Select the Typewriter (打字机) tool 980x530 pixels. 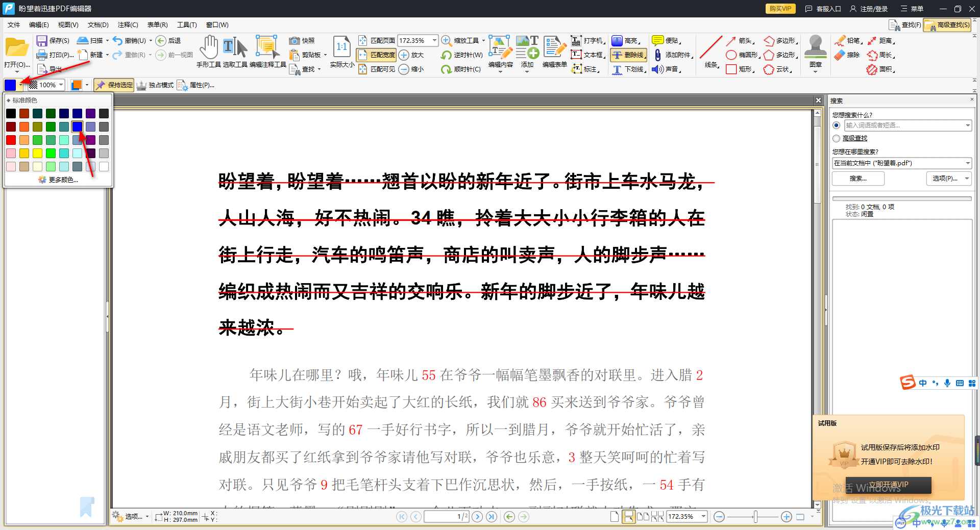(x=588, y=40)
